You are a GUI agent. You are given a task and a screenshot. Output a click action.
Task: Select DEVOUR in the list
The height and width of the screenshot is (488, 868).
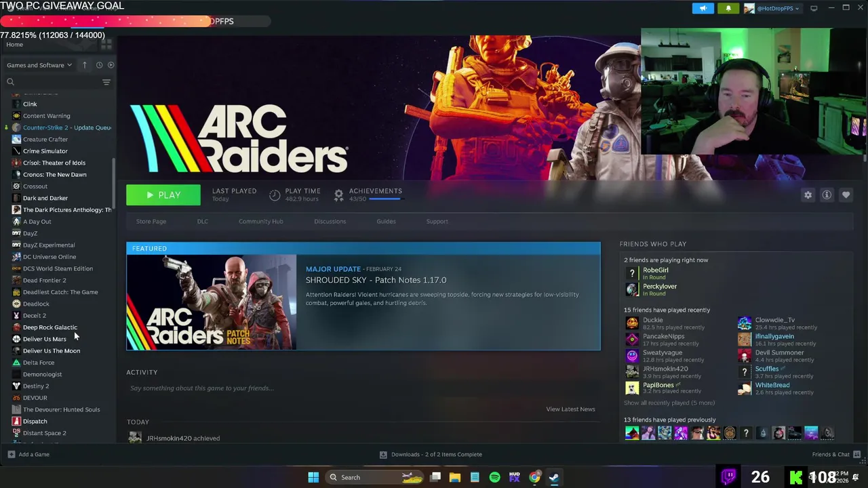tap(35, 398)
